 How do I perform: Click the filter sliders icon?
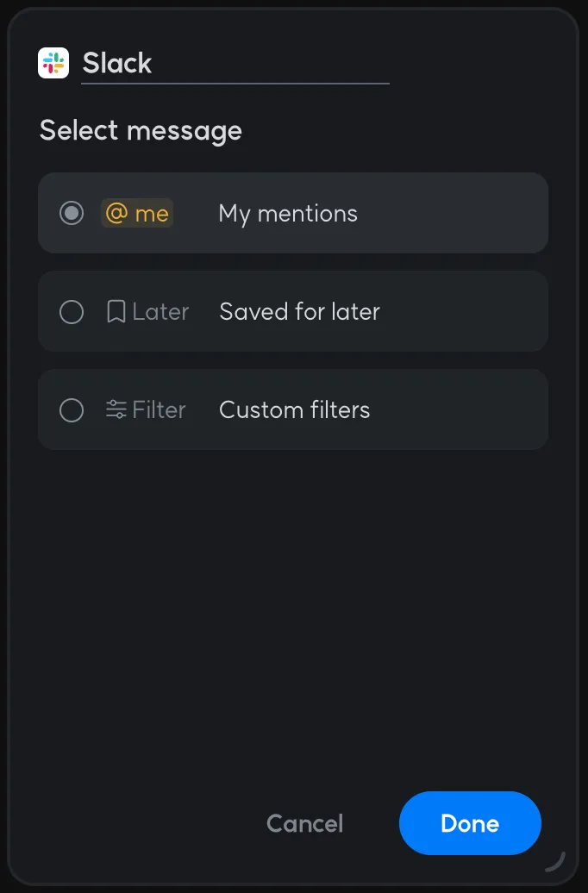116,409
